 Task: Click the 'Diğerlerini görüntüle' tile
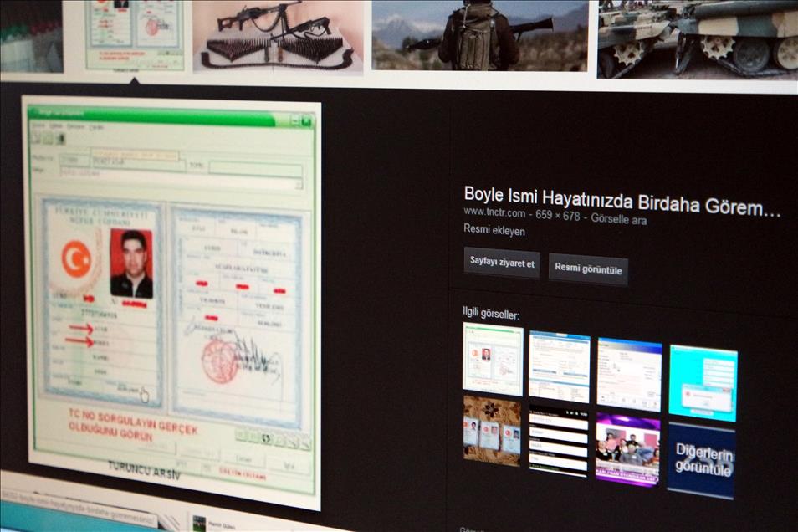(702, 460)
